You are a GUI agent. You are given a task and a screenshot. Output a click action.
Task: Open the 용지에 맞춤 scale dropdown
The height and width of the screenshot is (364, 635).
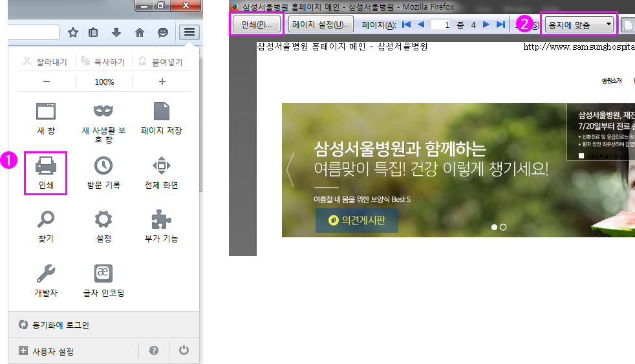point(579,25)
